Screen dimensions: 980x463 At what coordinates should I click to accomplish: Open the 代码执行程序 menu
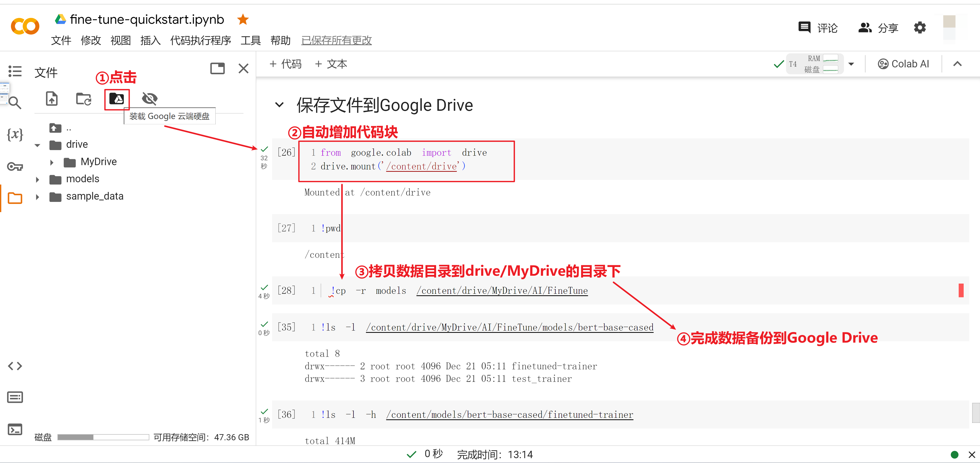point(201,40)
